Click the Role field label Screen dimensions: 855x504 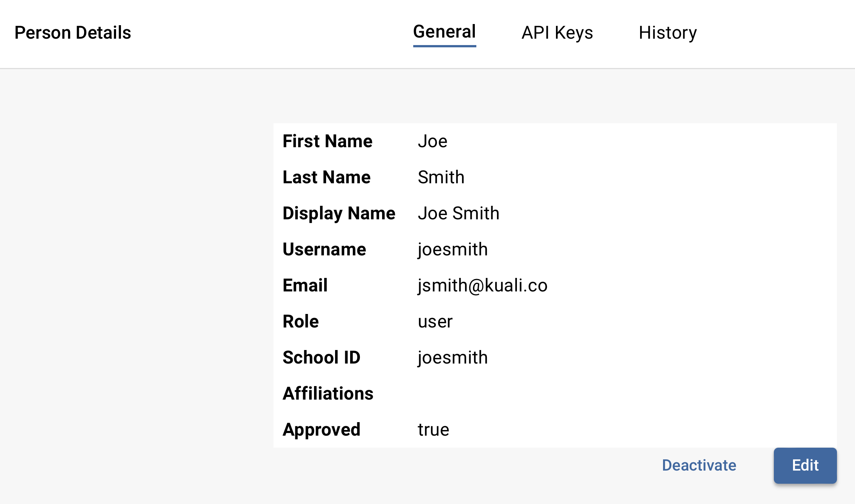301,321
